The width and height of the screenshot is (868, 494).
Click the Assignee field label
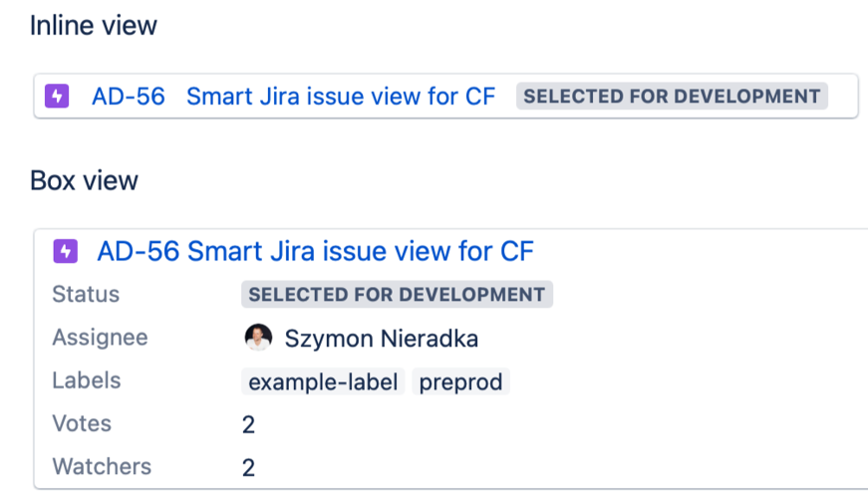[100, 338]
